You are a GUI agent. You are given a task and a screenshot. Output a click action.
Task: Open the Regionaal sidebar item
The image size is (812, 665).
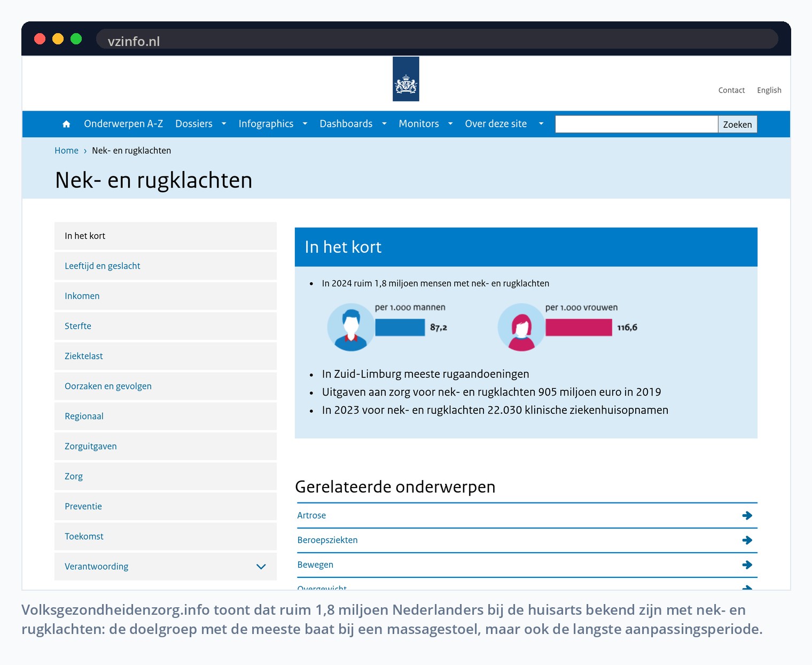point(166,416)
